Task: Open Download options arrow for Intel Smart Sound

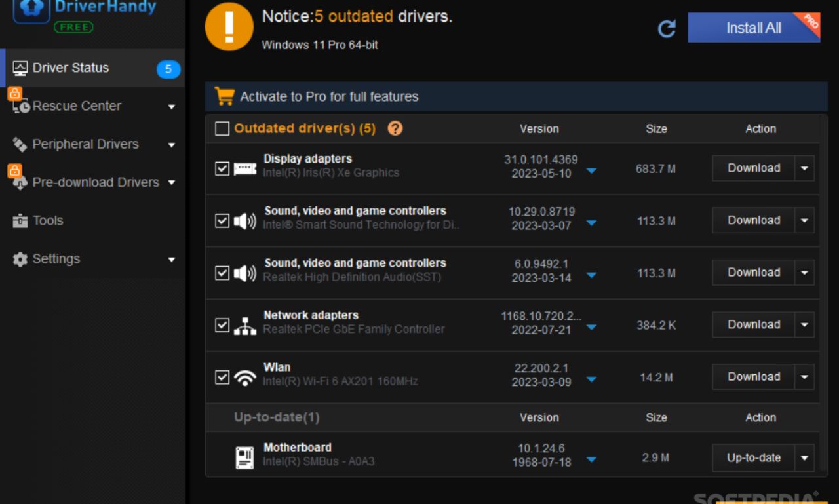Action: (805, 221)
